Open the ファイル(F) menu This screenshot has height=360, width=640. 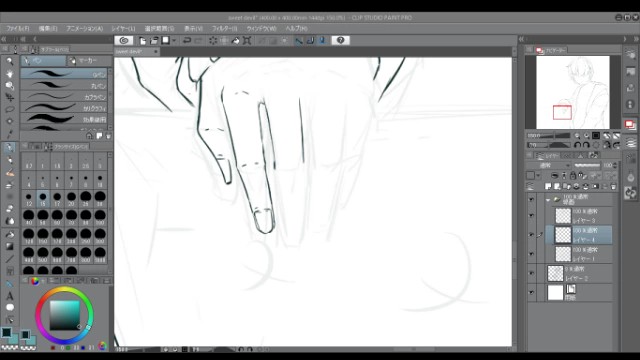(x=18, y=29)
